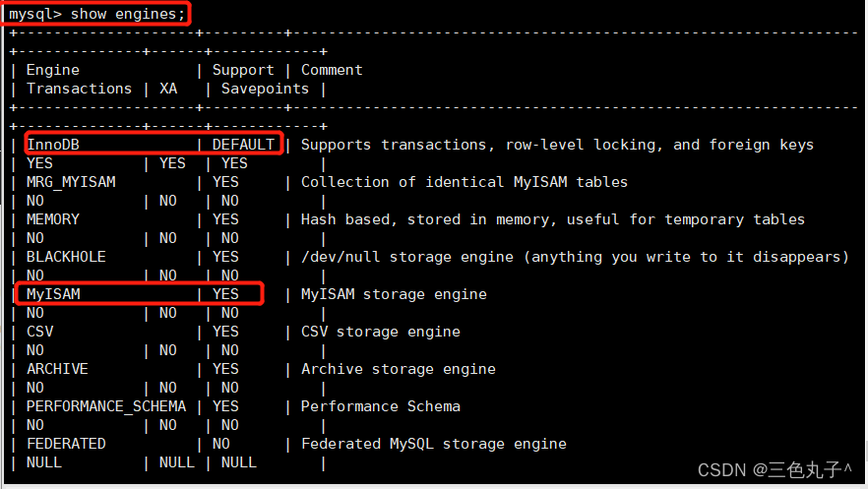The image size is (868, 489).
Task: Select the InnoDB engine name
Action: click(53, 145)
